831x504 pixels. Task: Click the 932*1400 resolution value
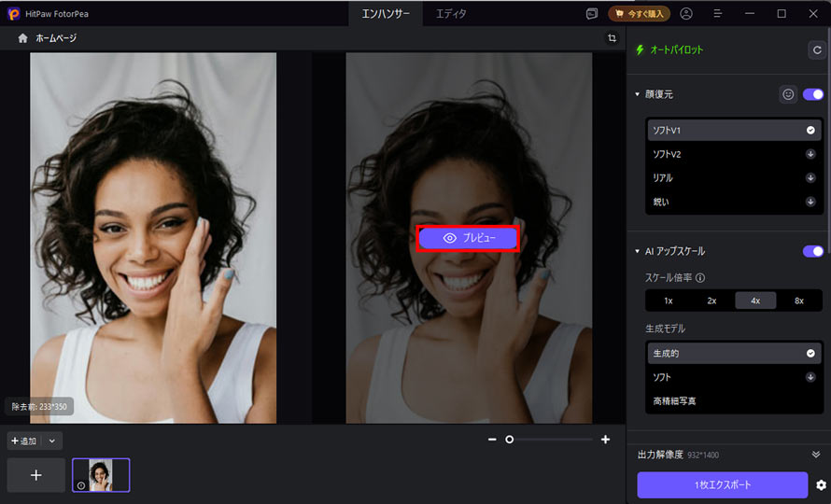tap(703, 455)
